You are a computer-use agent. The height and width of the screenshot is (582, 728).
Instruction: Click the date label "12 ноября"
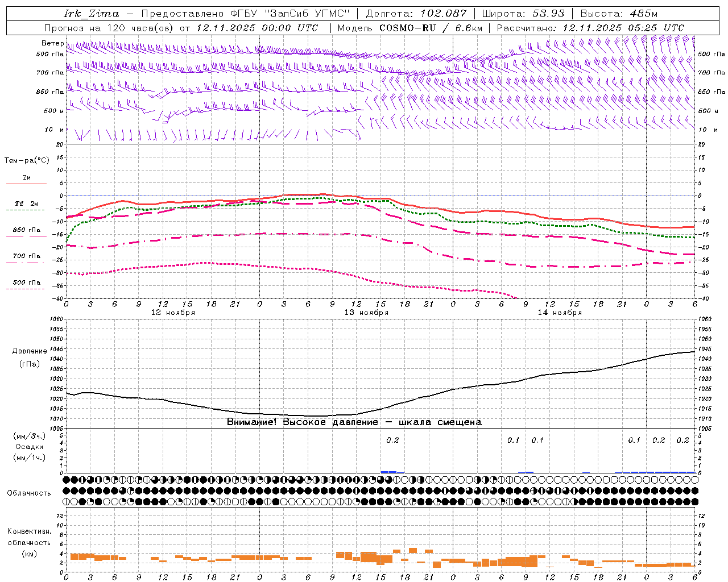pyautogui.click(x=173, y=313)
